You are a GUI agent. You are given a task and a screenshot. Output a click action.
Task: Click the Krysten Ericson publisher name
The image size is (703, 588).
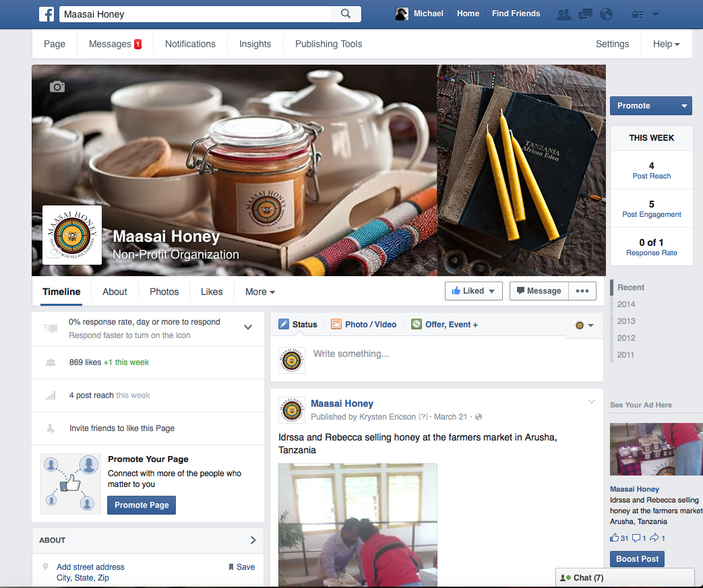click(388, 417)
